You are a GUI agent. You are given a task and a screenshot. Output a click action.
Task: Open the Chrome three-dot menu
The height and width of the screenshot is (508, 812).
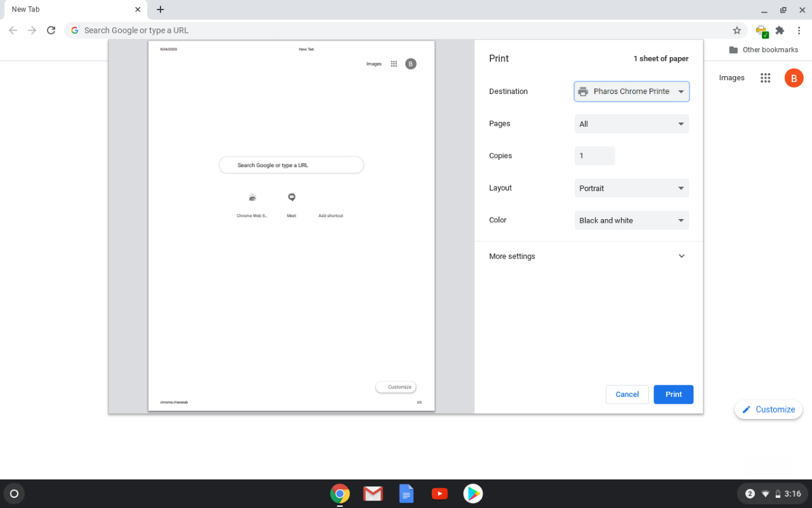point(799,30)
